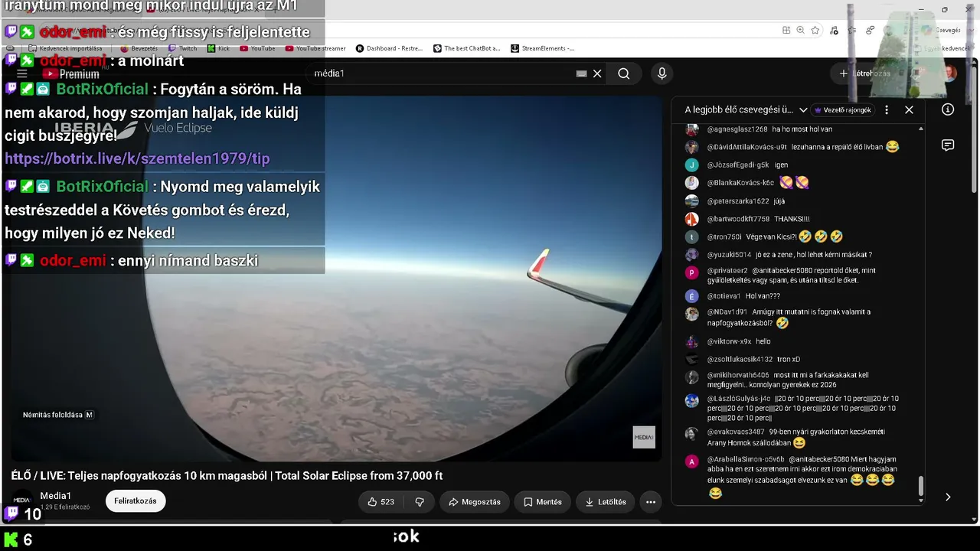Focus the YouTube search field containing média1
The width and height of the screenshot is (980, 551).
(x=444, y=73)
